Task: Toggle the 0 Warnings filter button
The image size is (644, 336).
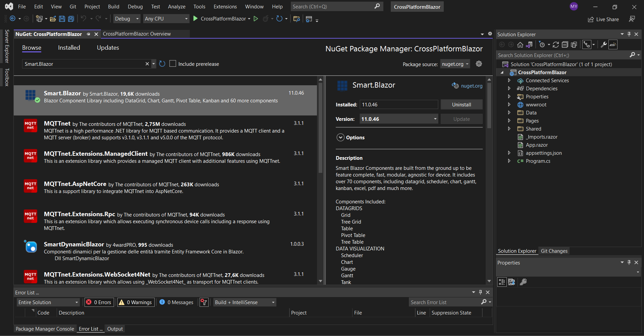Action: pos(136,302)
